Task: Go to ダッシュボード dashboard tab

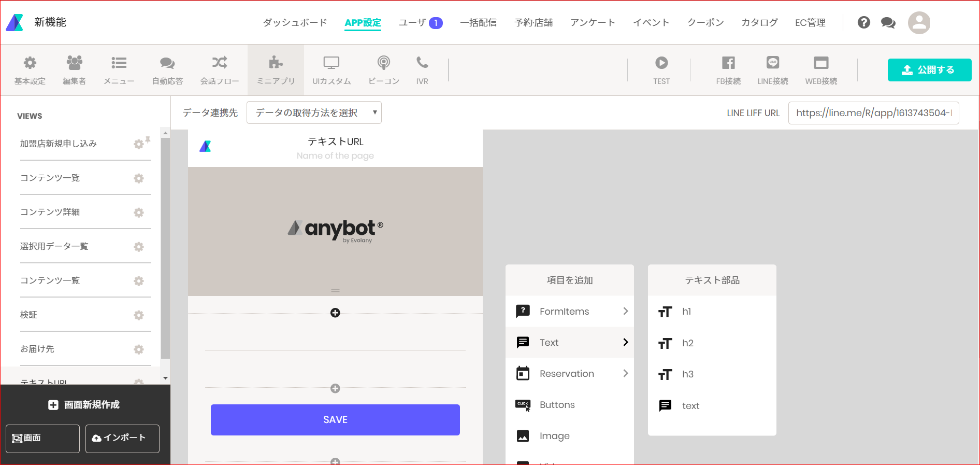Action: (x=295, y=23)
